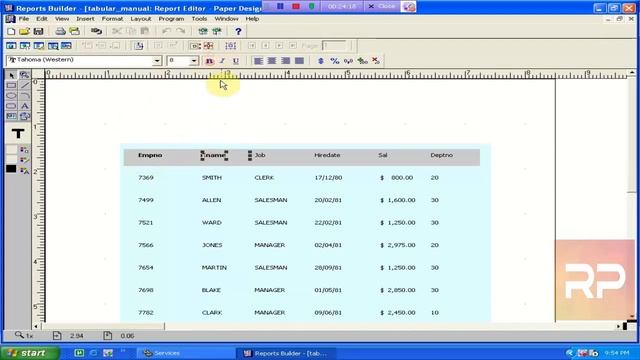The image size is (640, 360).
Task: Apply currency format icon
Action: pyautogui.click(x=321, y=61)
